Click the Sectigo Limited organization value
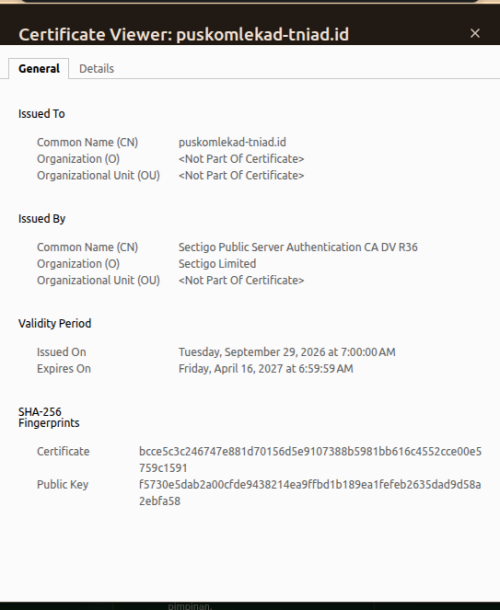 pyautogui.click(x=217, y=264)
